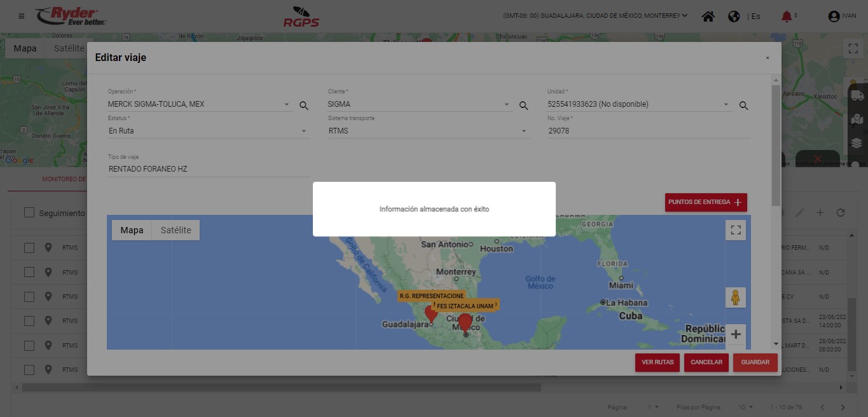
Task: Tick the last RTMS row checkbox
Action: click(x=29, y=369)
